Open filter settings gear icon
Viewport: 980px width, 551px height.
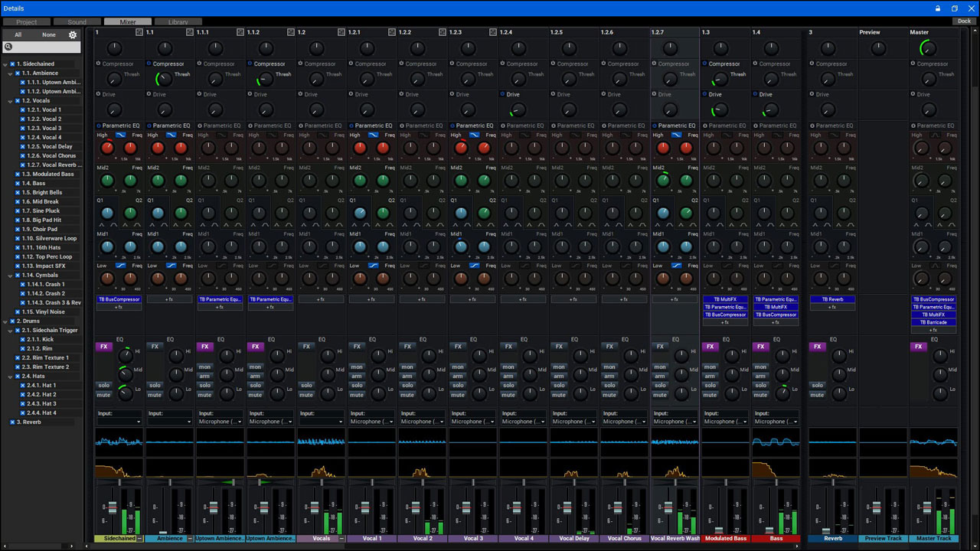pos(73,34)
